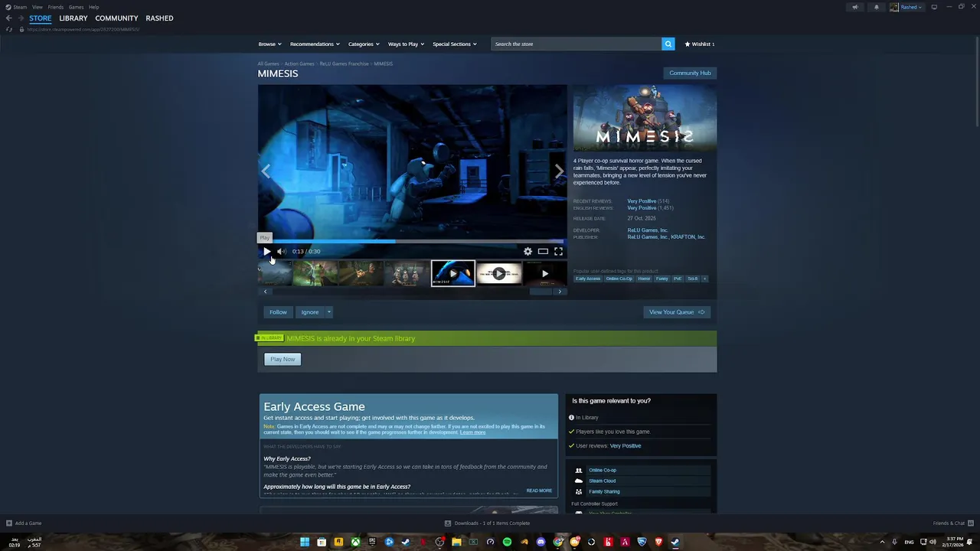Open the RASHED profile tab
The width and height of the screenshot is (980, 551).
159,18
